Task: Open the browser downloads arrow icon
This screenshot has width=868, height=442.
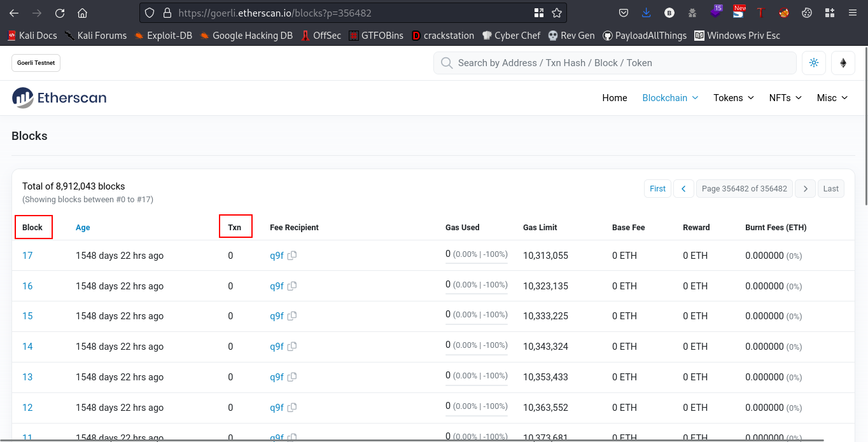Action: coord(647,13)
